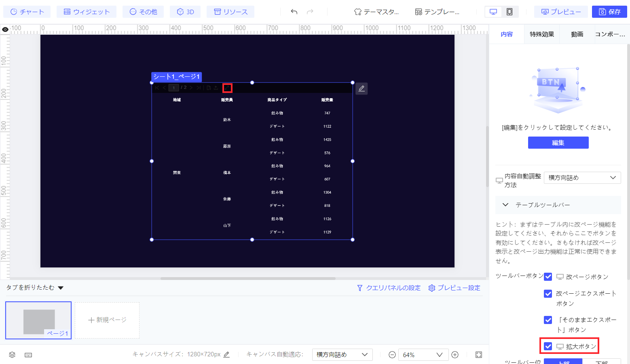Go to the last page in the table toolbar
The width and height of the screenshot is (630, 364).
point(199,88)
